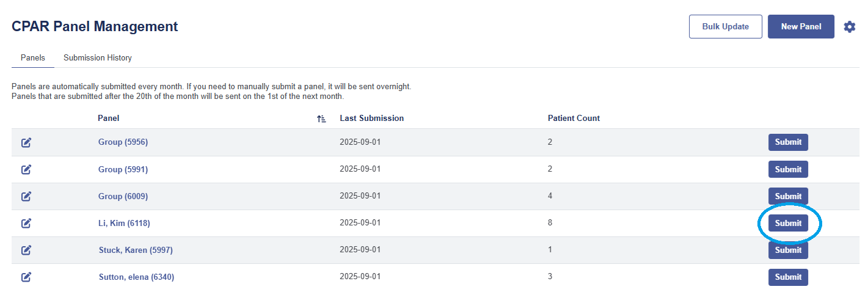
Task: Toggle sort order on Panel column
Action: pyautogui.click(x=321, y=119)
